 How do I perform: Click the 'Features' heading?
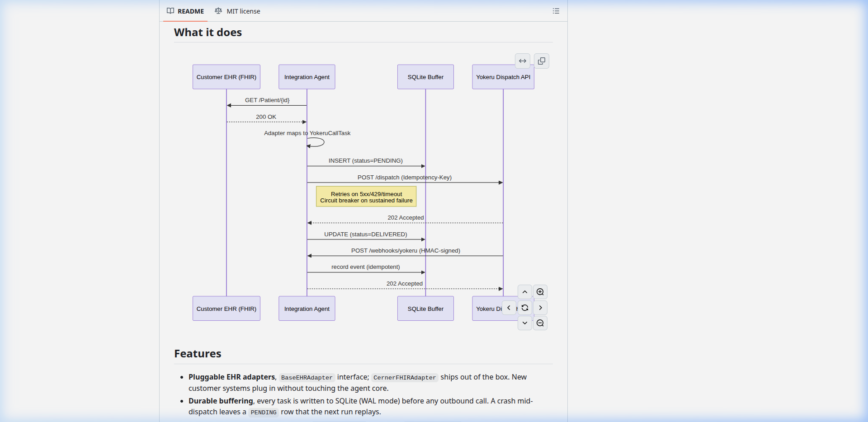[198, 354]
